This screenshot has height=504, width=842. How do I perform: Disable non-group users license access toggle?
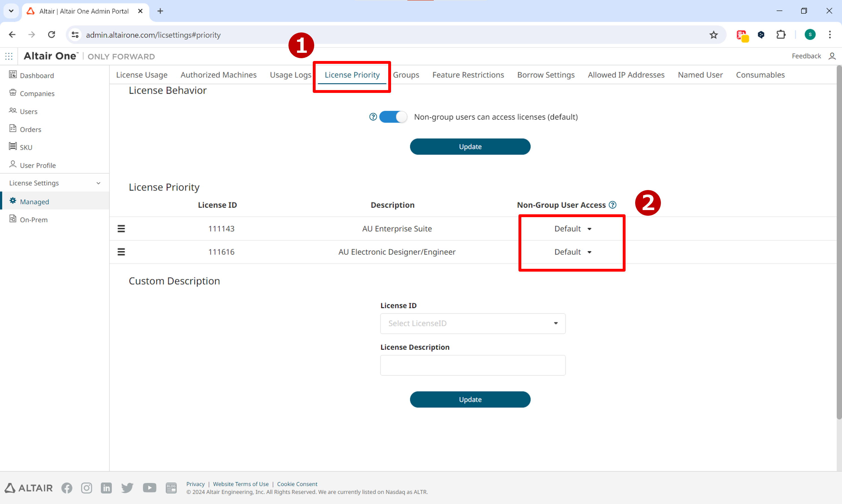tap(393, 117)
